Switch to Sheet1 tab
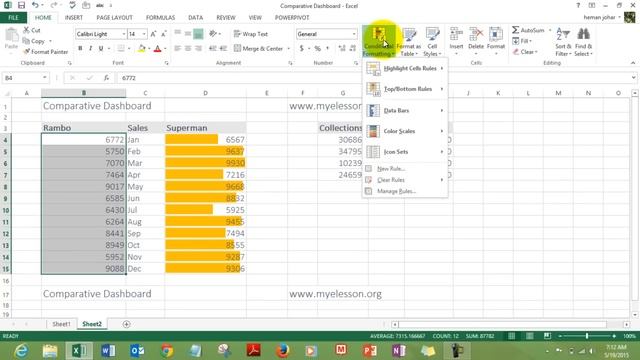The image size is (640, 360). point(61,324)
